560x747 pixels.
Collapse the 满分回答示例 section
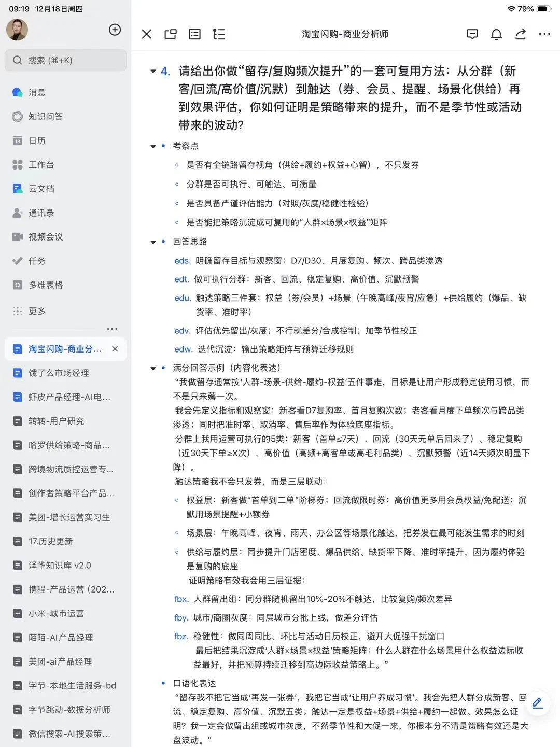pos(152,368)
